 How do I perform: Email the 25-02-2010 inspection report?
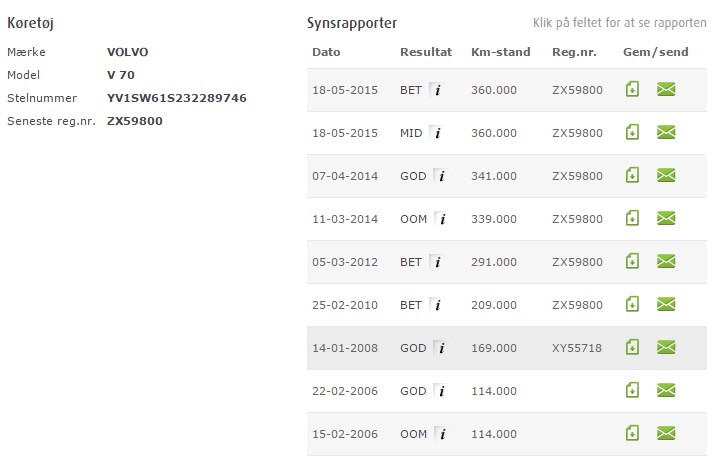tap(666, 305)
